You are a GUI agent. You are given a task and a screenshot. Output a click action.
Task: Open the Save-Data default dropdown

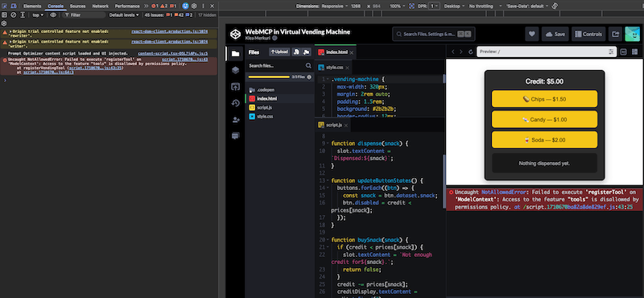pos(527,6)
